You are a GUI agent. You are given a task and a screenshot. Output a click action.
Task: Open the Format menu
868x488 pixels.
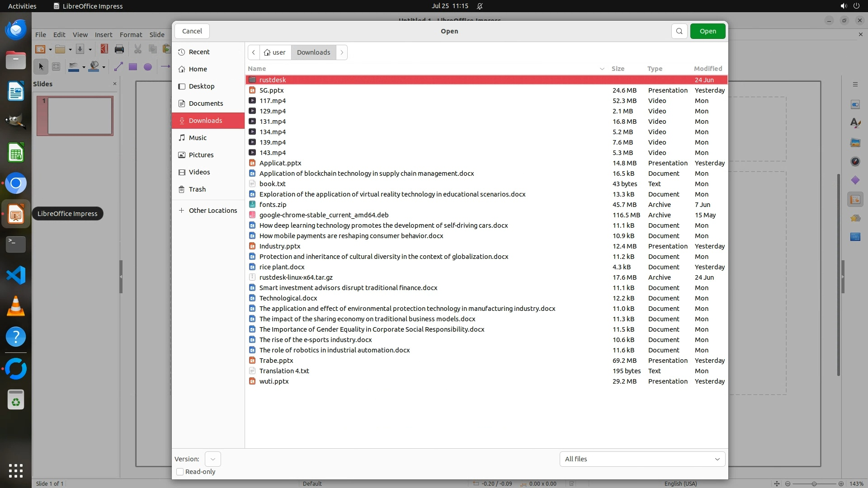coord(131,35)
